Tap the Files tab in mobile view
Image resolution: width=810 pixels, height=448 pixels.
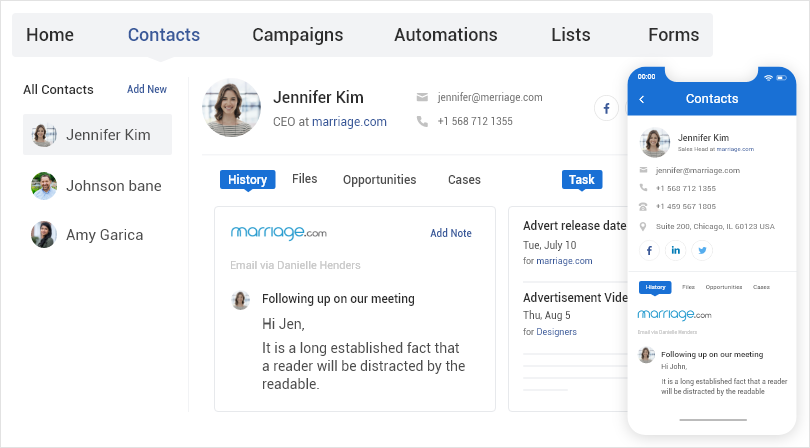click(688, 287)
